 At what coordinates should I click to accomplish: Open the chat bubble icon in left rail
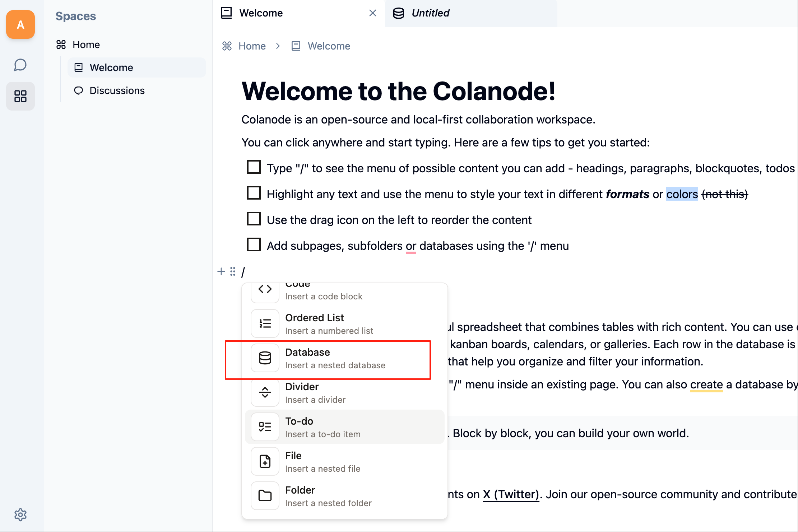20,65
